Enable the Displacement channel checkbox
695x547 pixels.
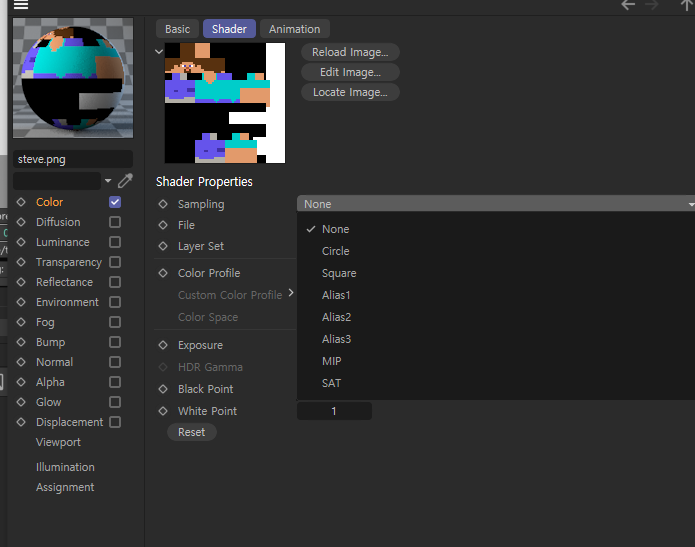(x=115, y=422)
